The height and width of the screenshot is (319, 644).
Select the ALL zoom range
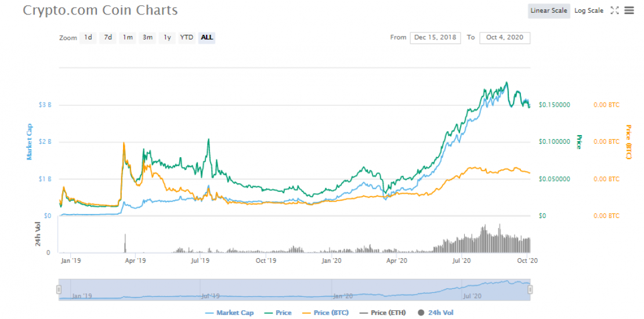point(207,38)
